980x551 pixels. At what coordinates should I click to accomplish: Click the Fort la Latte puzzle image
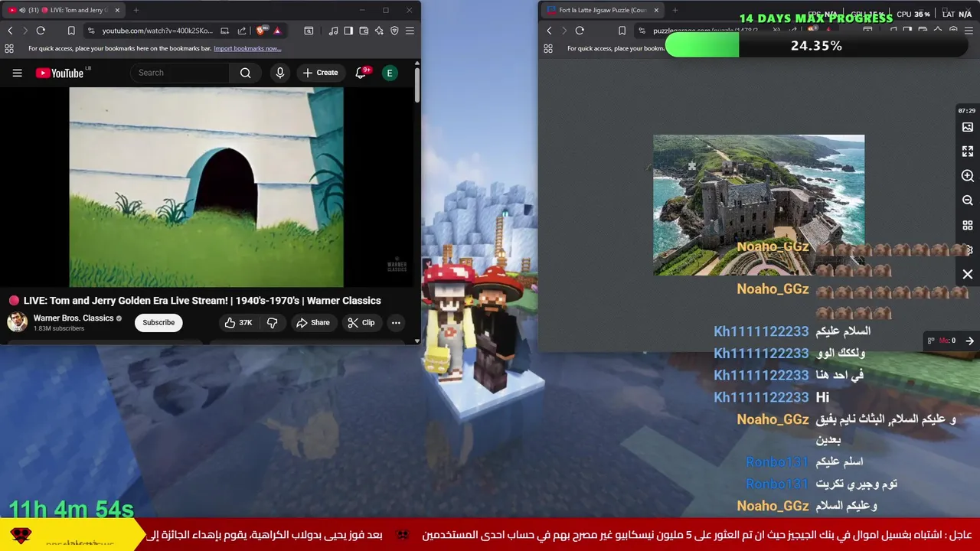[759, 205]
